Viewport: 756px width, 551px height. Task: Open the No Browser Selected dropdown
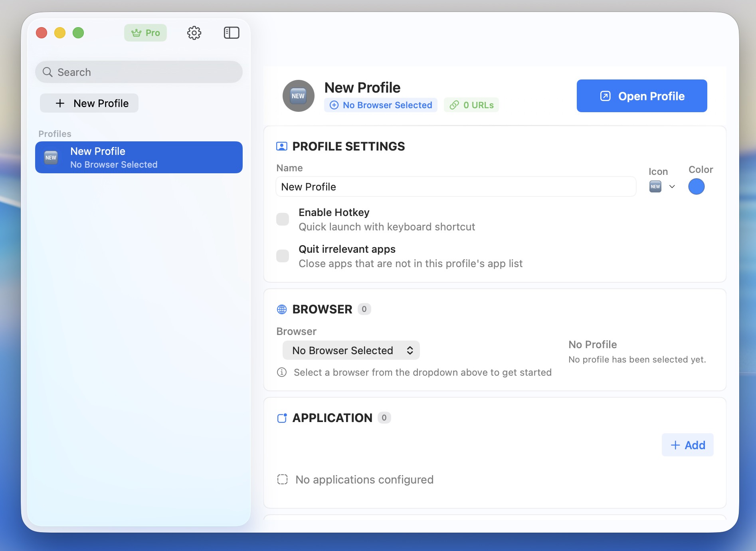pos(351,351)
